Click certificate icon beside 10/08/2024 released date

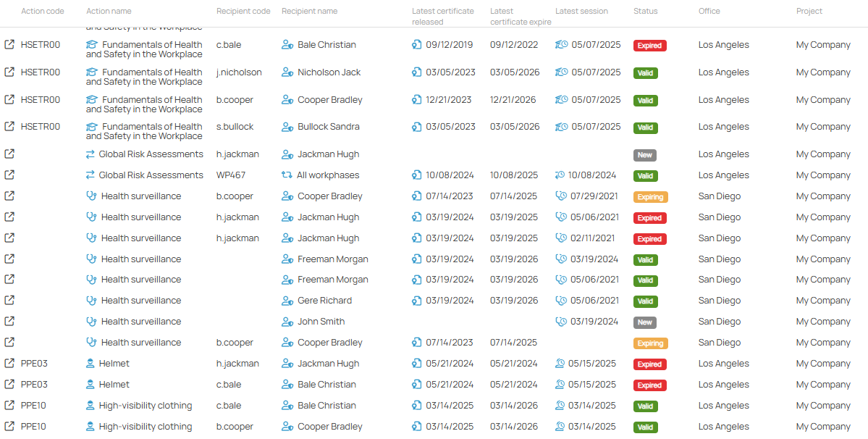click(x=418, y=175)
